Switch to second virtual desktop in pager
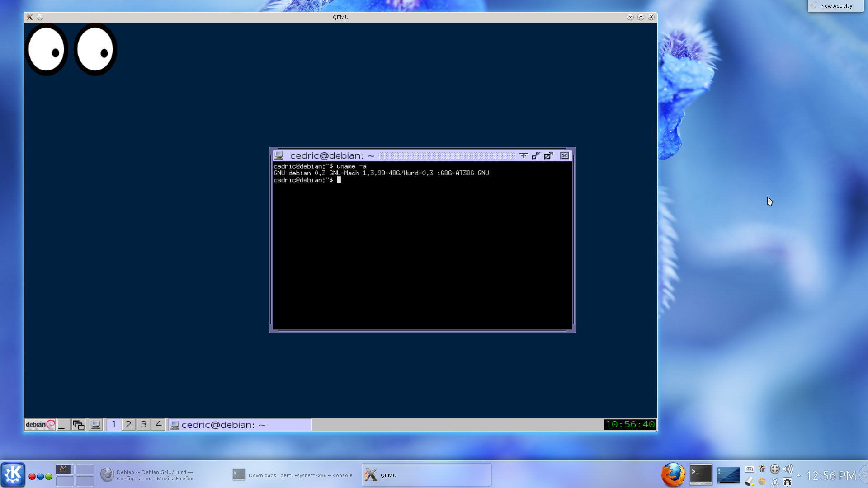Viewport: 868px width, 488px height. 85,469
